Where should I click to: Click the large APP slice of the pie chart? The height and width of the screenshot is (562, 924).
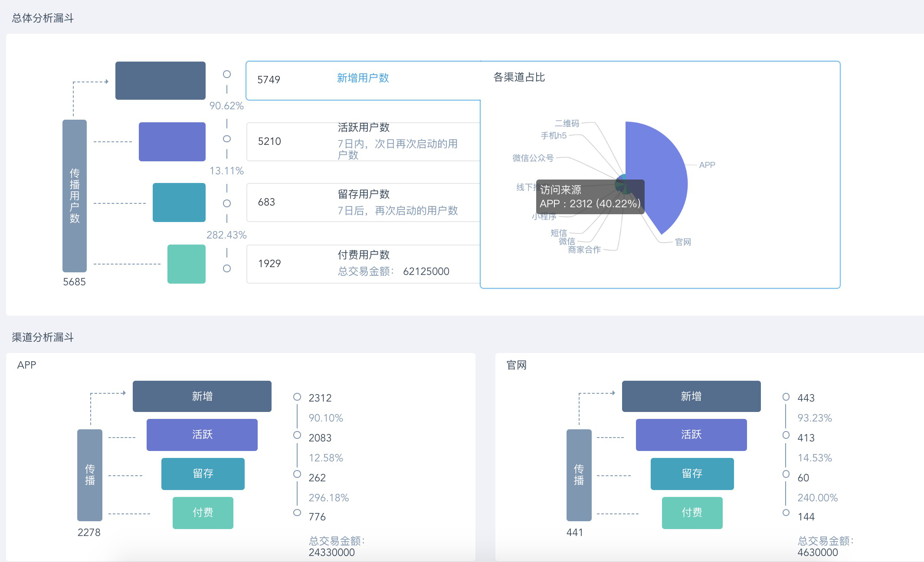659,173
